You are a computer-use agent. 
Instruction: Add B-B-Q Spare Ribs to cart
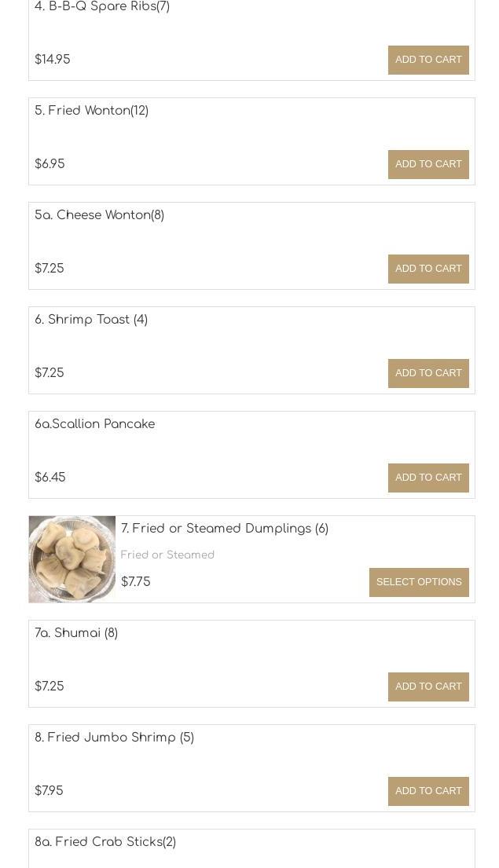coord(428,60)
